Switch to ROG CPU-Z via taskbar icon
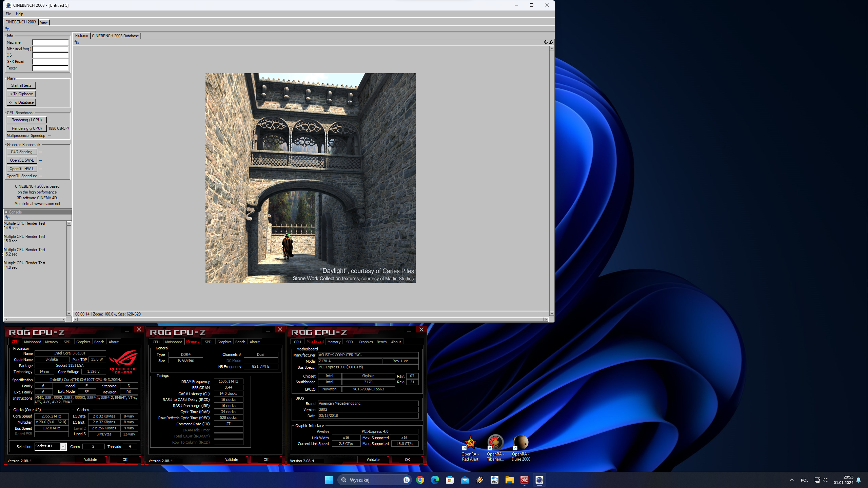The height and width of the screenshot is (488, 868). [524, 480]
